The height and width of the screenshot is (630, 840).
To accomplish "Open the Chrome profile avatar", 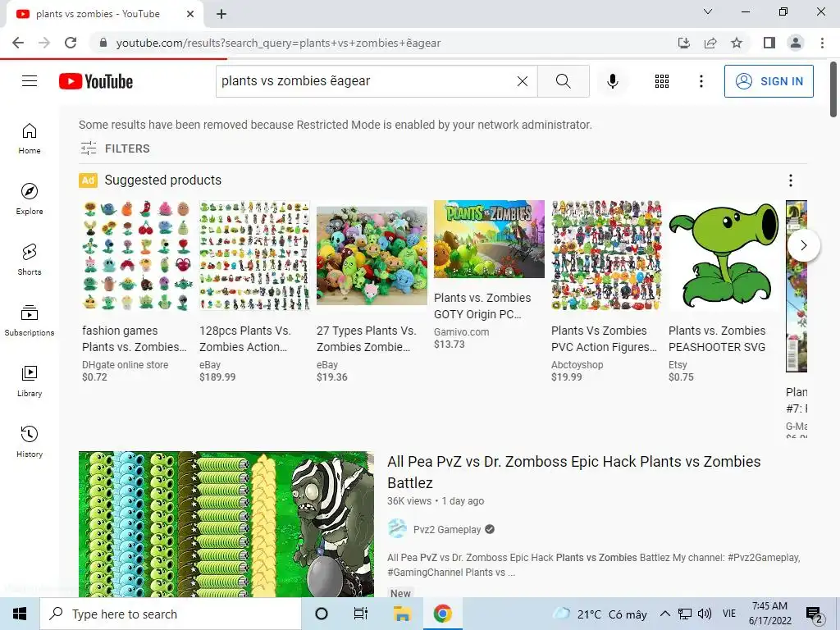I will tap(796, 43).
